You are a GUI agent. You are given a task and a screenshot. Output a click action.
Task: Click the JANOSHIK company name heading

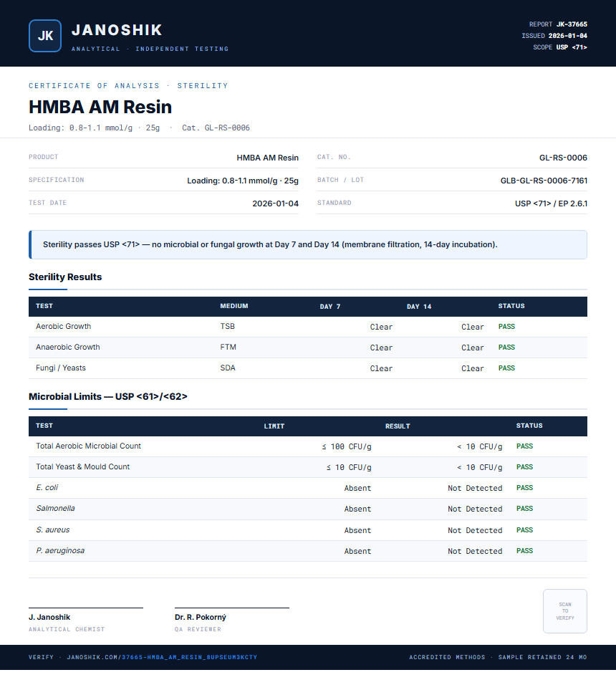(x=117, y=30)
